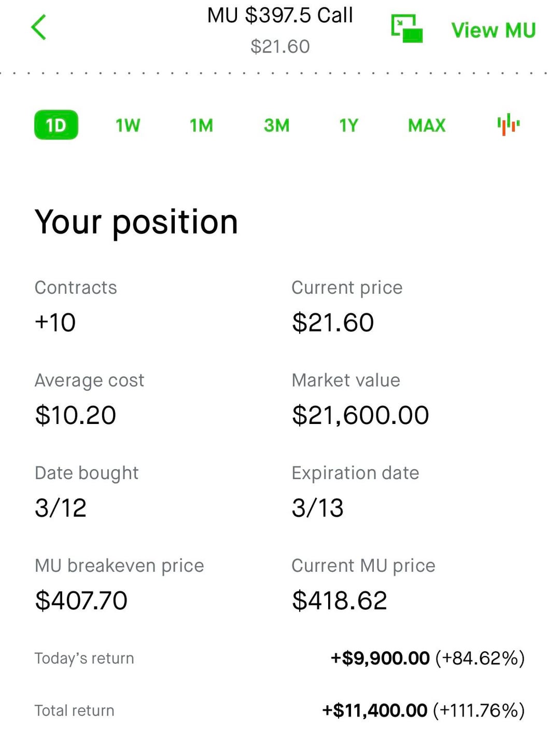Screen dimensions: 560x741
Task: Select the 1D time range
Action: [x=56, y=125]
